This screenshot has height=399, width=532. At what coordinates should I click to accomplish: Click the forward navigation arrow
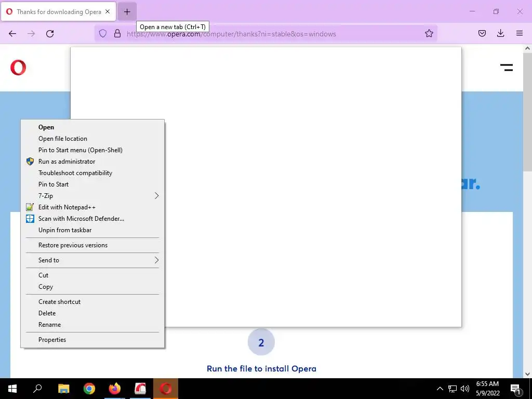[x=31, y=34]
